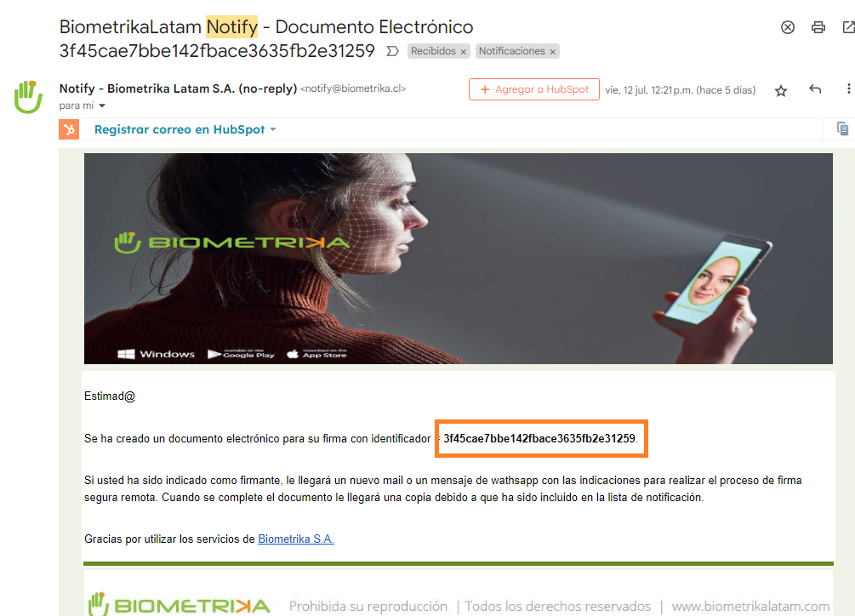The width and height of the screenshot is (855, 616).
Task: Open email in new window icon
Action: (x=848, y=27)
